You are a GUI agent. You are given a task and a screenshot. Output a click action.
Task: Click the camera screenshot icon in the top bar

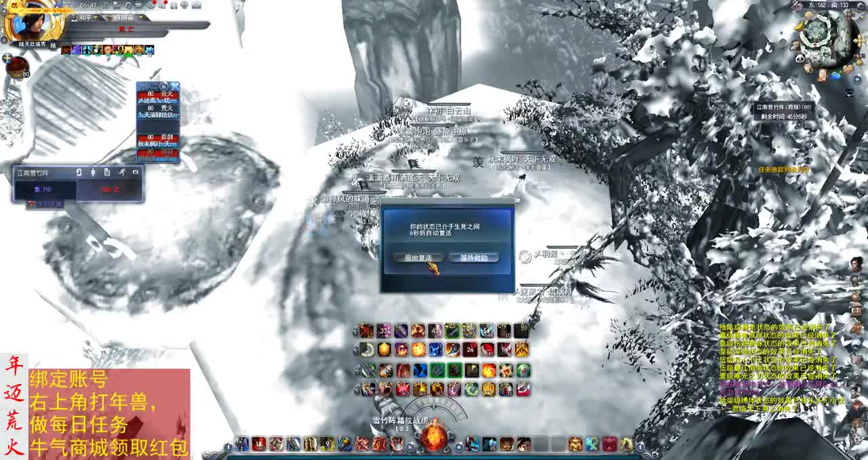pos(197,5)
